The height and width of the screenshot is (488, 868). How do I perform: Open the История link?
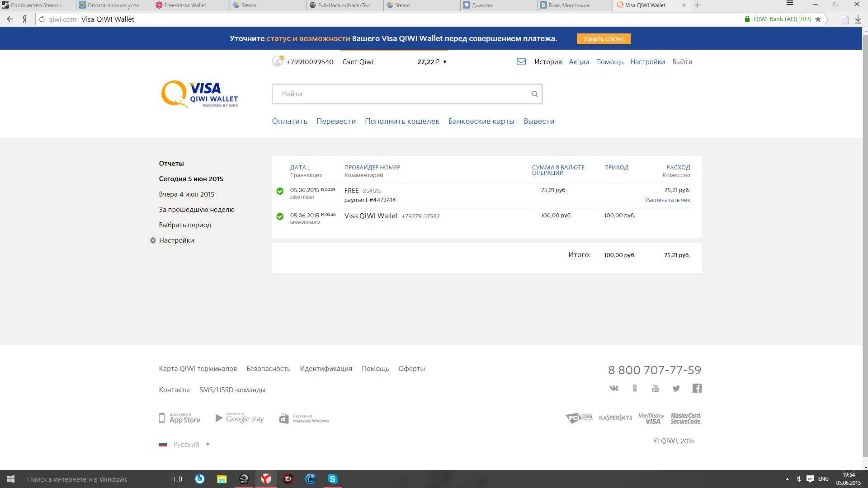click(x=548, y=62)
